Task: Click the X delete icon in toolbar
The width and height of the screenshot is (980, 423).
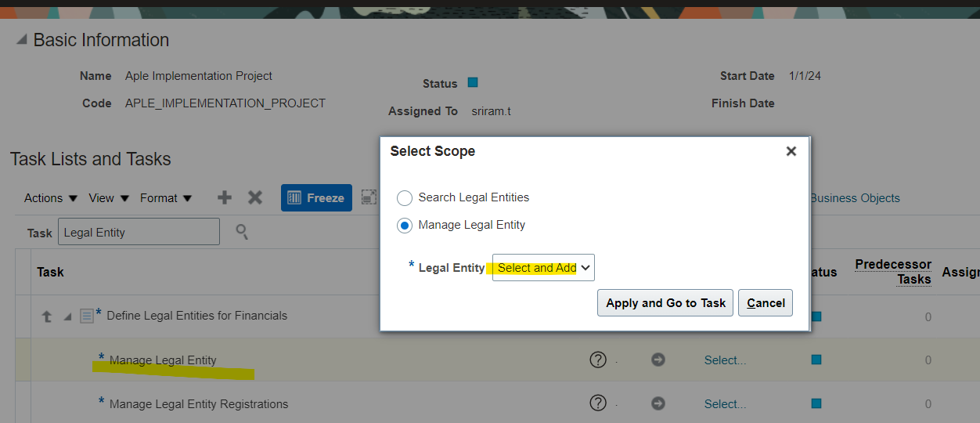Action: pos(255,197)
